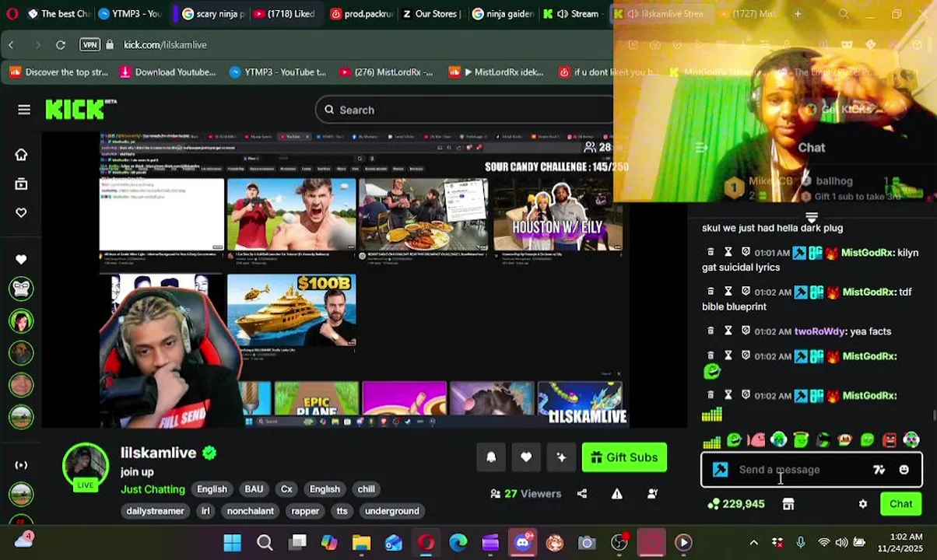Reload the page
Image resolution: width=937 pixels, height=560 pixels.
61,44
